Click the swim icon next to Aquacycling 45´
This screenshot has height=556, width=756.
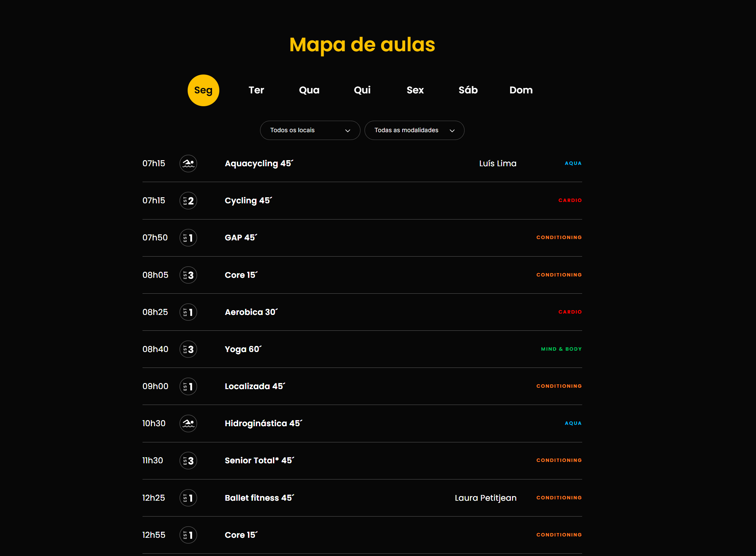188,164
